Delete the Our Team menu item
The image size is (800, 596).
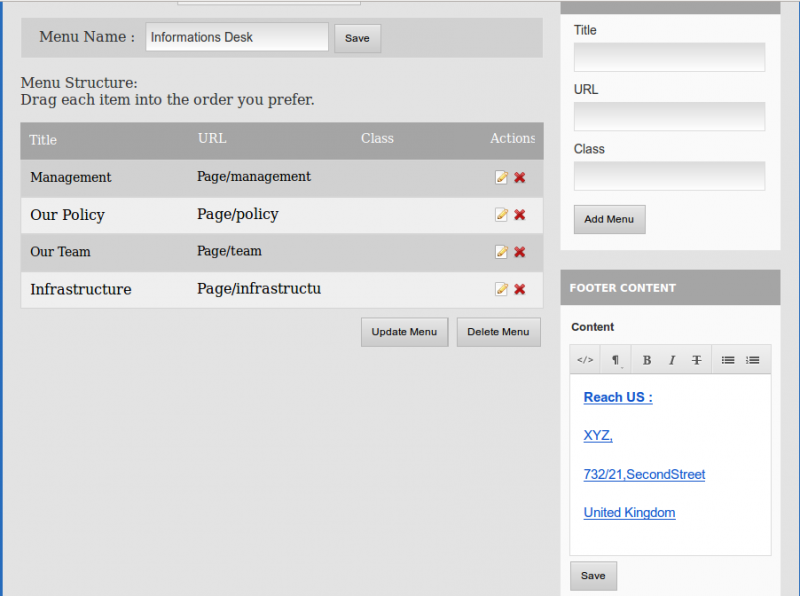click(520, 252)
